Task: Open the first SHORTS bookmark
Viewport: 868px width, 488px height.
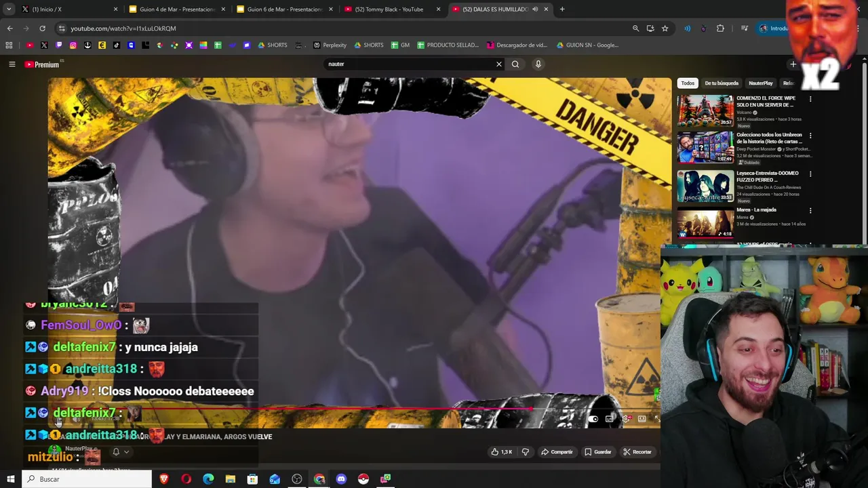Action: (x=272, y=45)
